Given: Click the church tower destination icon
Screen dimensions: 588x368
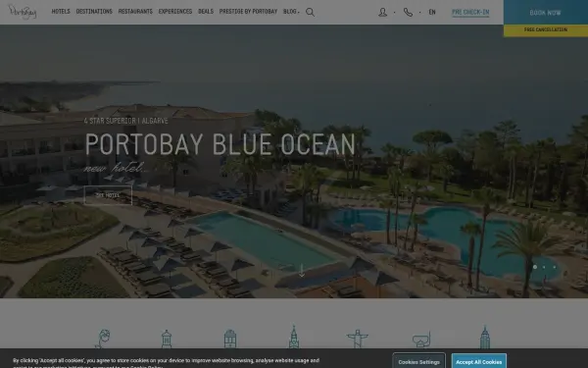Looking at the screenshot, I should point(294,337).
